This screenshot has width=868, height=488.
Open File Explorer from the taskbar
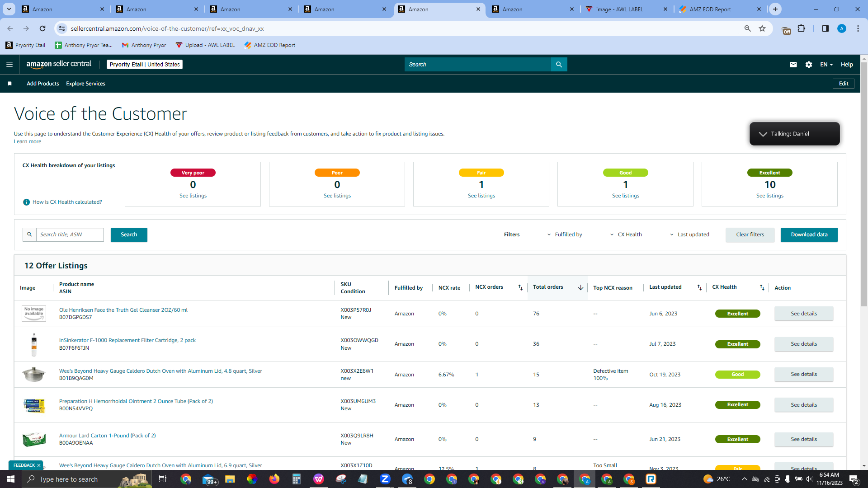pos(230,479)
